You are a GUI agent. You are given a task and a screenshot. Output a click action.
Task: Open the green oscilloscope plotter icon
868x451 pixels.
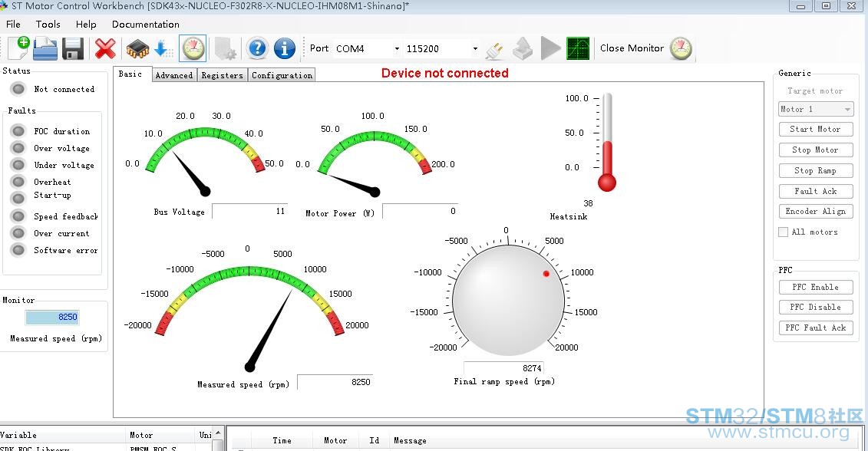[578, 48]
